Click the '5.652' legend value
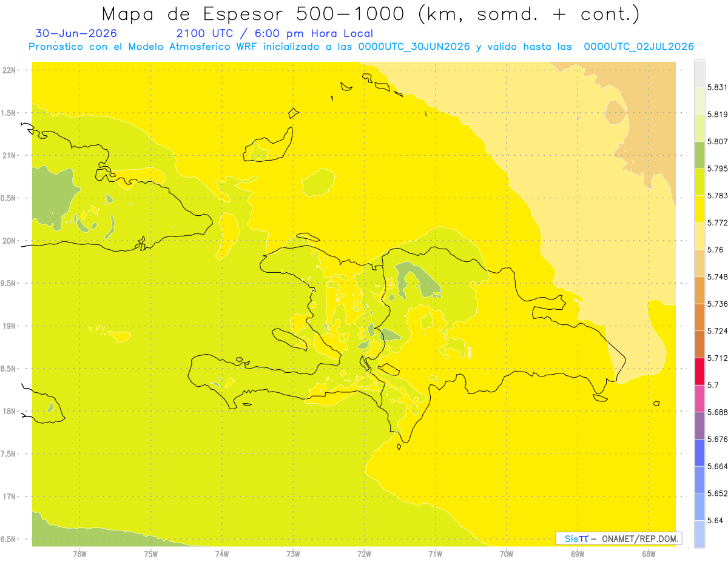This screenshot has height=562, width=728. 718,493
